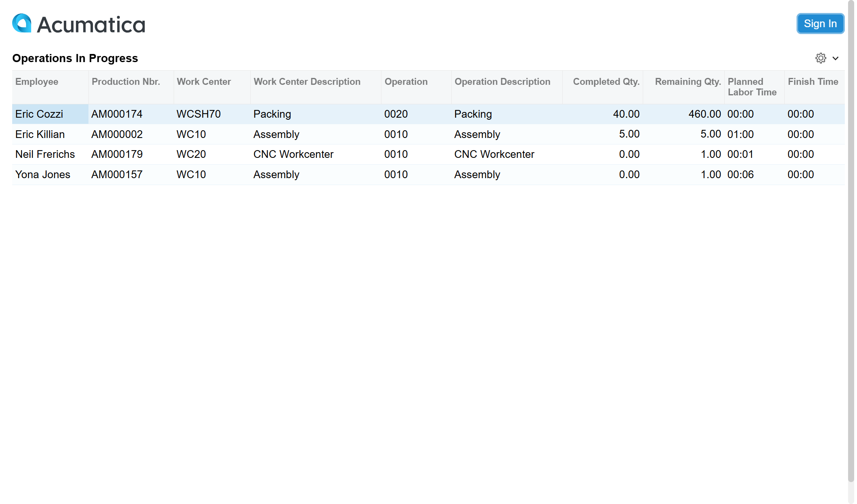Open the settings gear icon

(x=820, y=58)
